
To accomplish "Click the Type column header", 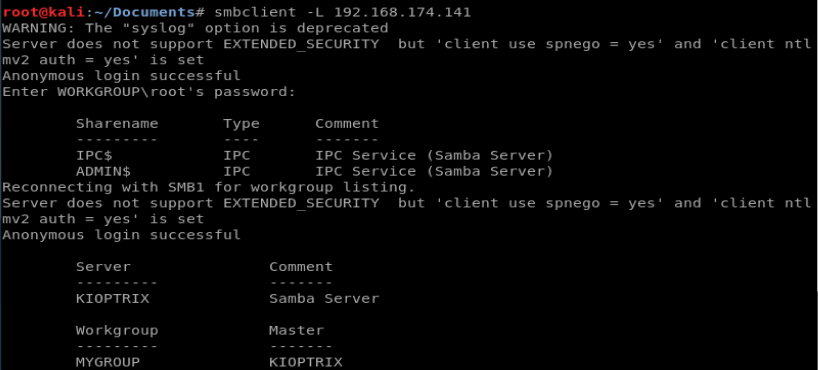I will 241,124.
